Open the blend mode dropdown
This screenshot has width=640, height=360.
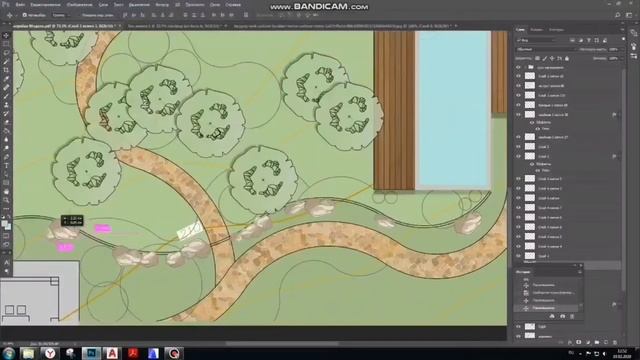(545, 49)
